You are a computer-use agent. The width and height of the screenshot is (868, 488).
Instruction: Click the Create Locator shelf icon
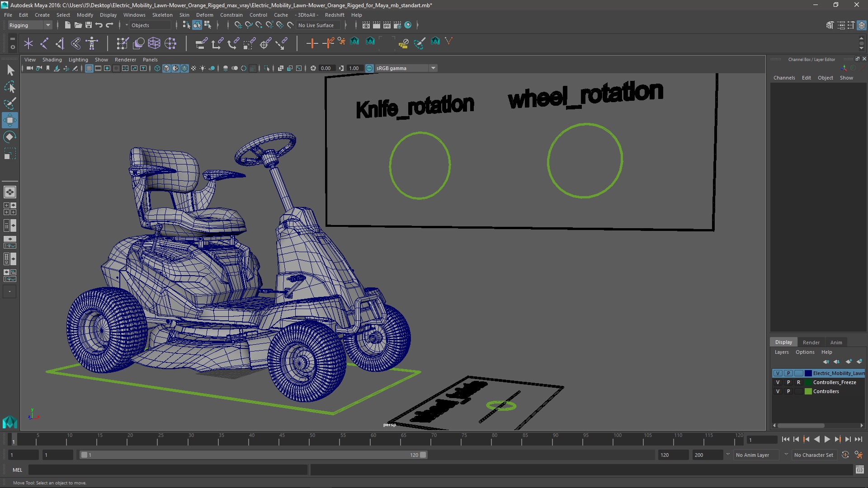tap(28, 43)
